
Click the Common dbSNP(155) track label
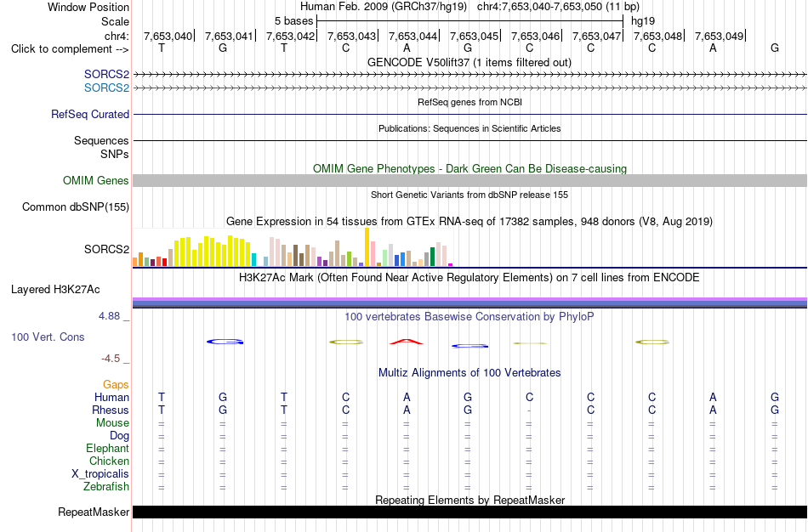coord(76,207)
